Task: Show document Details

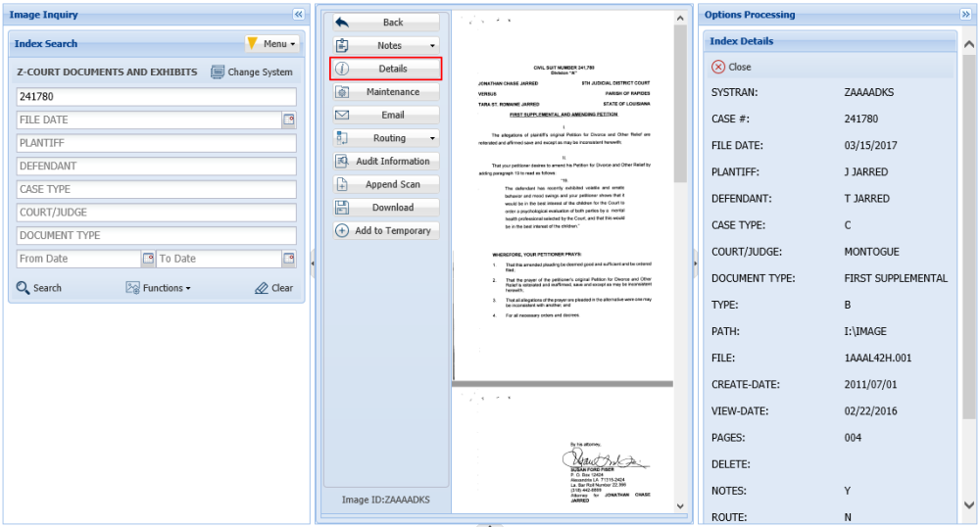Action: 385,69
